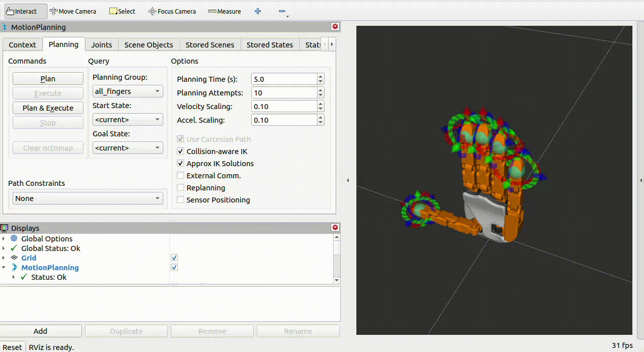The image size is (644, 352).
Task: Click the Velocity Scaling input field
Action: click(284, 107)
